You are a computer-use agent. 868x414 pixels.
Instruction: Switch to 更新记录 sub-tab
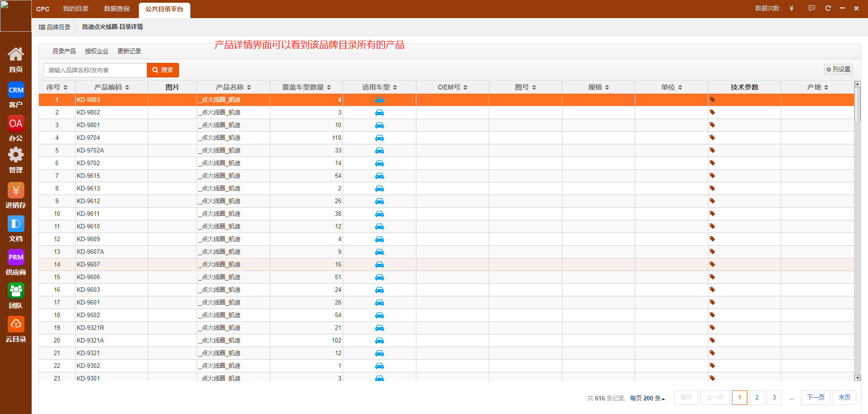tap(129, 52)
